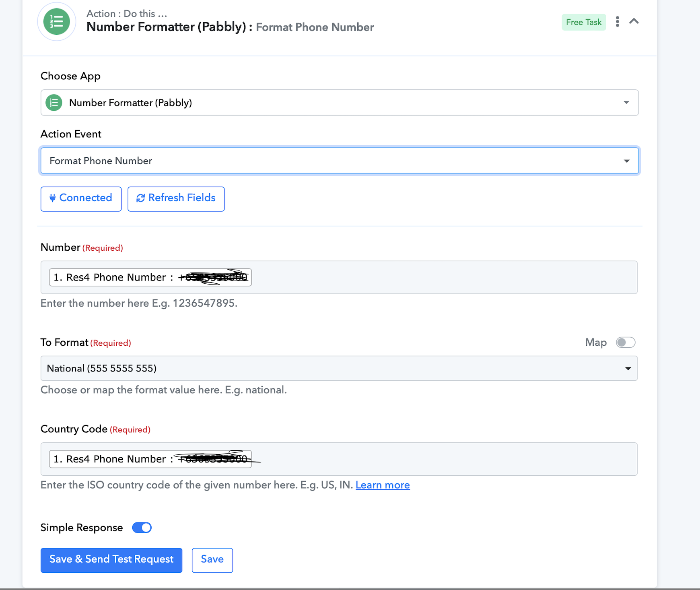Click the 'Enter the number here' hint text

[139, 303]
